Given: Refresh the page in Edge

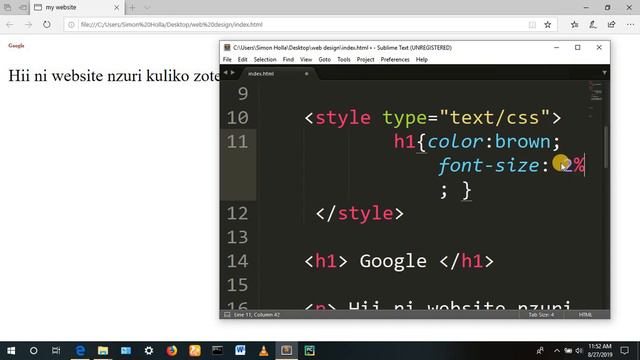Looking at the screenshot, I should (47, 24).
